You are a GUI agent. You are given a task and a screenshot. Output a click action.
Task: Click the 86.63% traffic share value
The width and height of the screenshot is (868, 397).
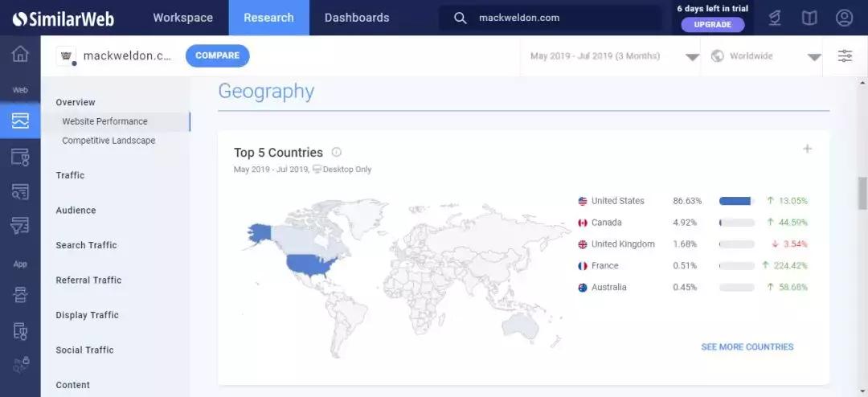[x=687, y=201]
